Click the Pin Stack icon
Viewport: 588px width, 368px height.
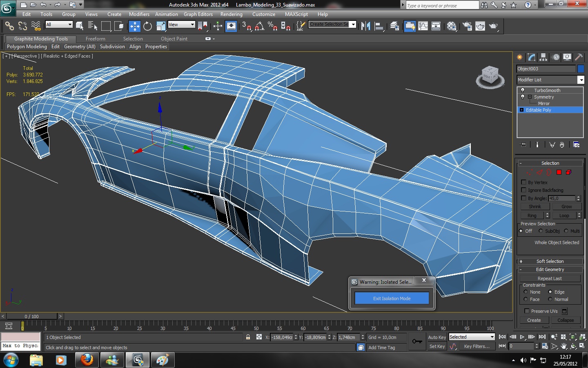pos(523,145)
